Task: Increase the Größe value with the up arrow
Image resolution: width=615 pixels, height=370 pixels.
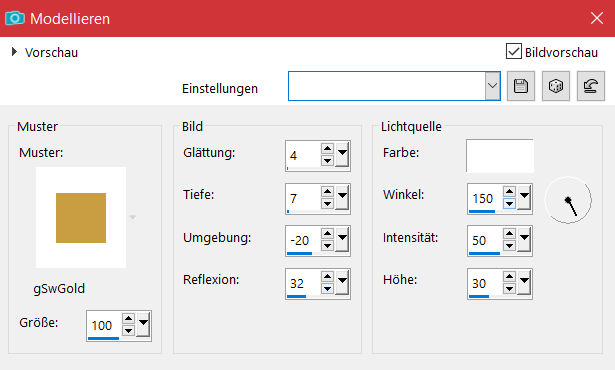Action: [x=128, y=318]
